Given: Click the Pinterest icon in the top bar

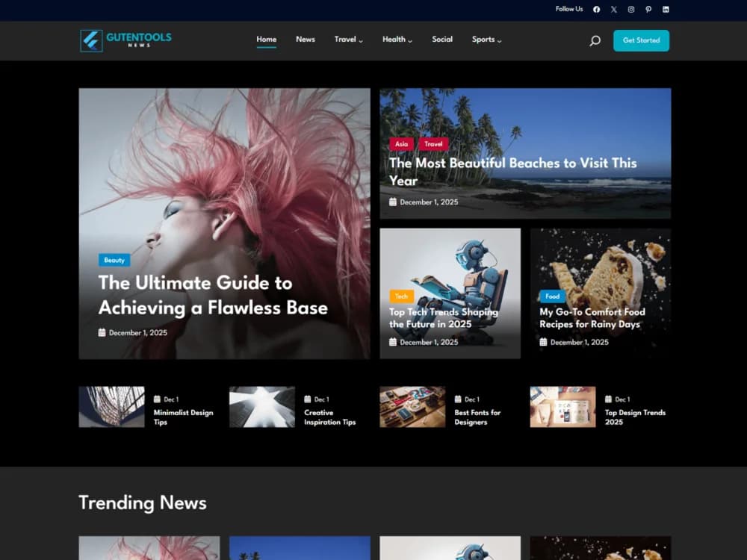Looking at the screenshot, I should (x=648, y=9).
